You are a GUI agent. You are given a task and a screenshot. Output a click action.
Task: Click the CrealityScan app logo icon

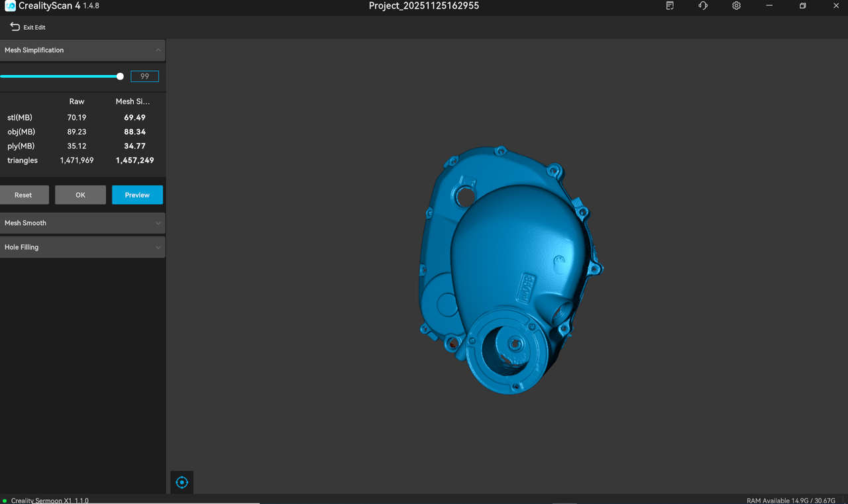(10, 6)
